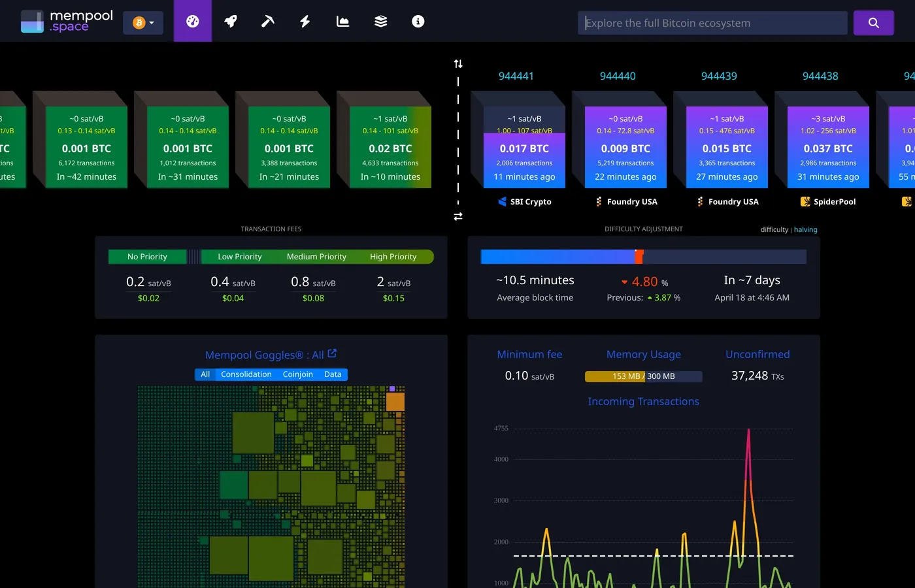Open pending block arriving in ~10 minutes

pyautogui.click(x=390, y=147)
